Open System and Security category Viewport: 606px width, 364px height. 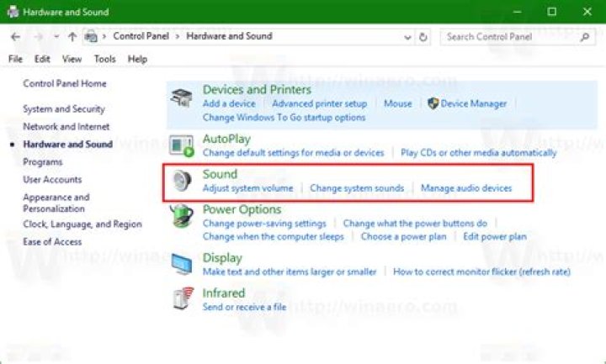tap(64, 109)
